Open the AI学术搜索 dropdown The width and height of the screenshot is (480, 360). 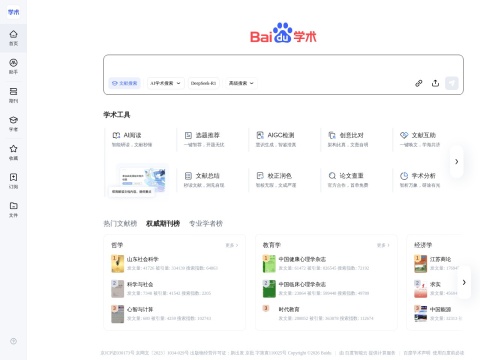point(165,83)
